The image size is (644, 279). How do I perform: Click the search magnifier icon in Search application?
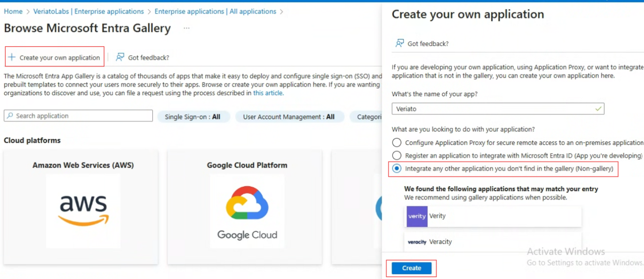point(10,116)
